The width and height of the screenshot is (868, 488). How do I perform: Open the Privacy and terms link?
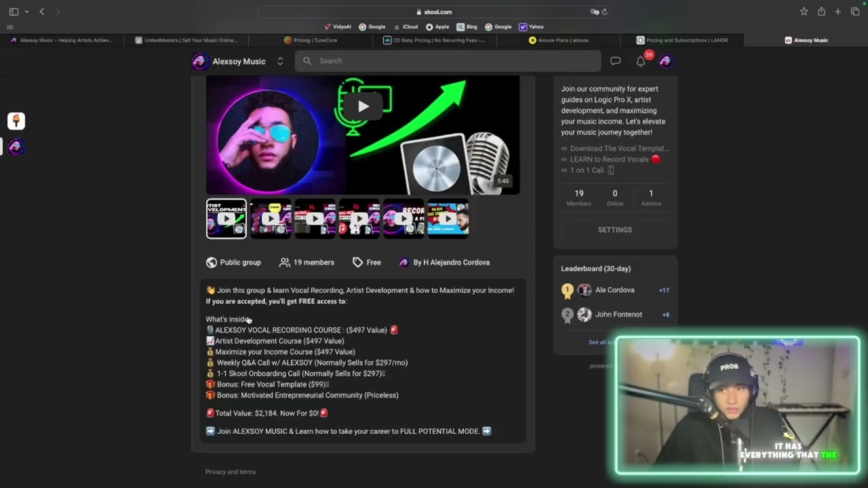(231, 472)
